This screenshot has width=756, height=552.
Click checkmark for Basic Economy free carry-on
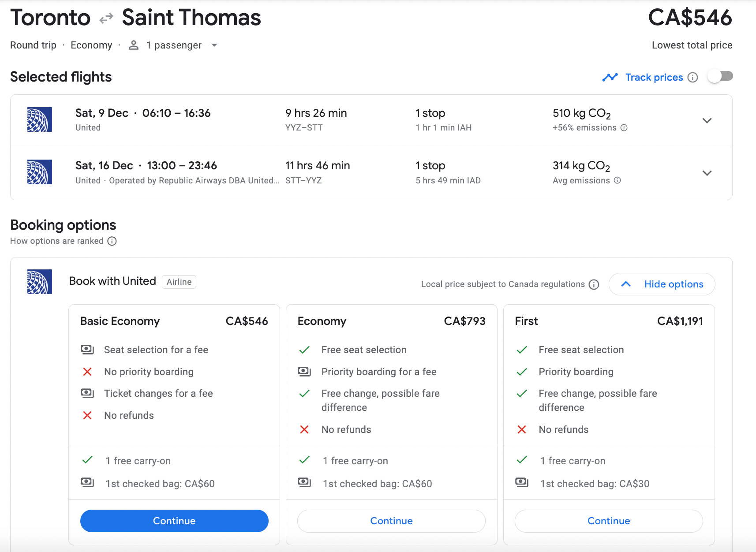(87, 460)
